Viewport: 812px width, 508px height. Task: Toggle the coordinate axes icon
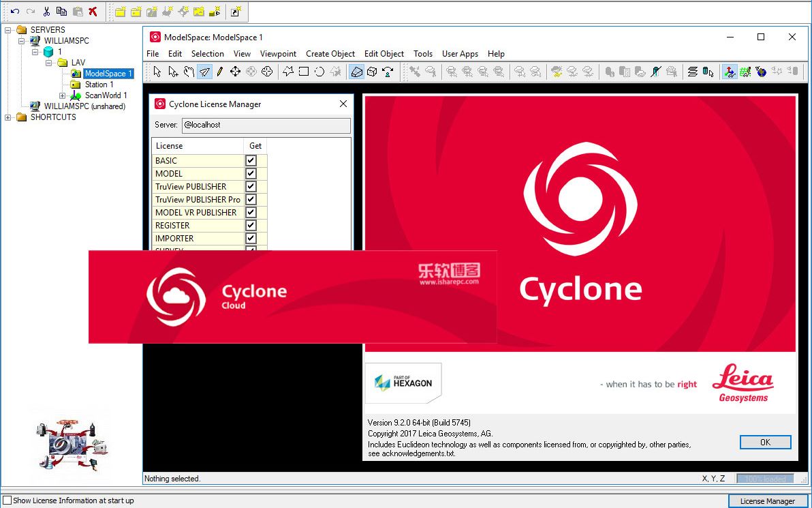[730, 72]
